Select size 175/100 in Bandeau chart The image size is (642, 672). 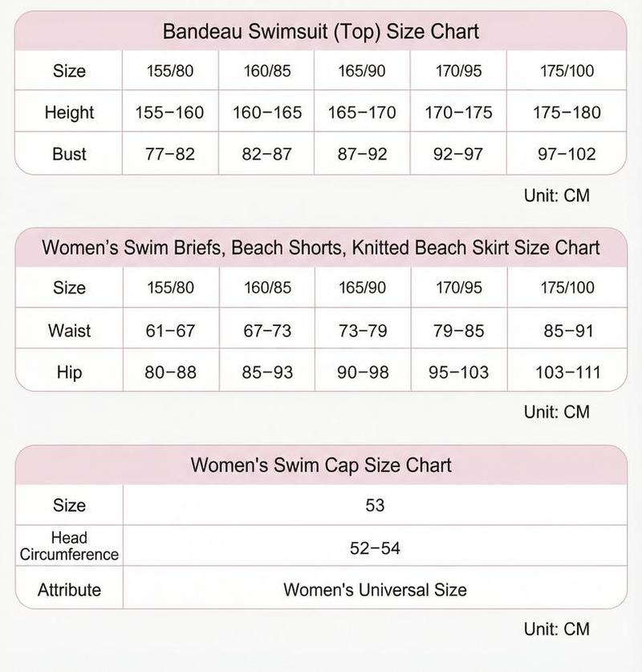coord(567,71)
